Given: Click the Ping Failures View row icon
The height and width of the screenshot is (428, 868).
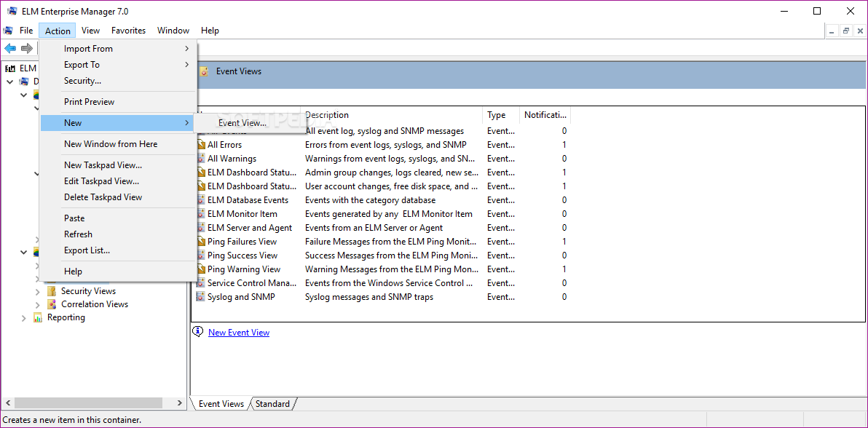Looking at the screenshot, I should [x=201, y=242].
